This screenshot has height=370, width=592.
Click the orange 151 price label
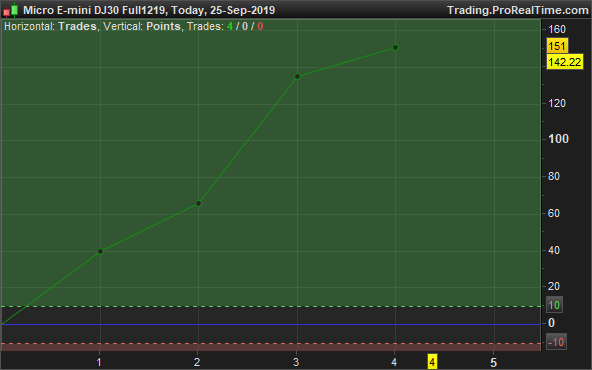[x=557, y=46]
